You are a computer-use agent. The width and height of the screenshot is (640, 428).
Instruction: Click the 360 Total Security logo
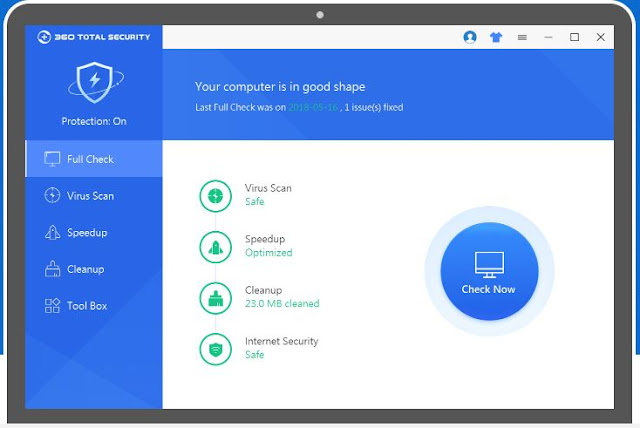[x=94, y=37]
